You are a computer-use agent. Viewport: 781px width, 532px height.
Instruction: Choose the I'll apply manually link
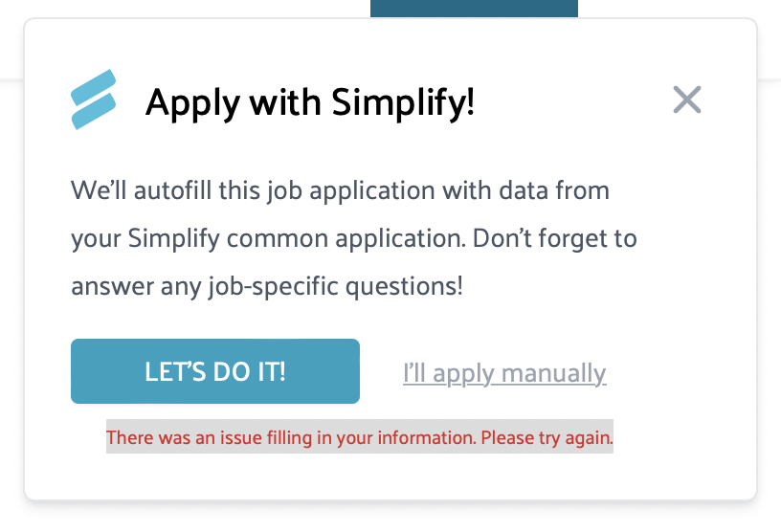tap(504, 372)
